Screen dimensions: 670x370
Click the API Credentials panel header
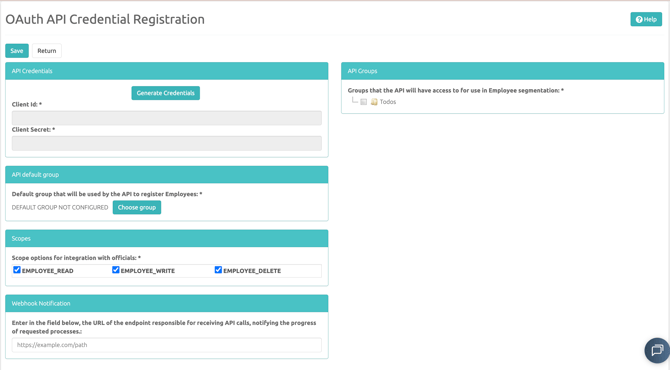[x=167, y=71]
